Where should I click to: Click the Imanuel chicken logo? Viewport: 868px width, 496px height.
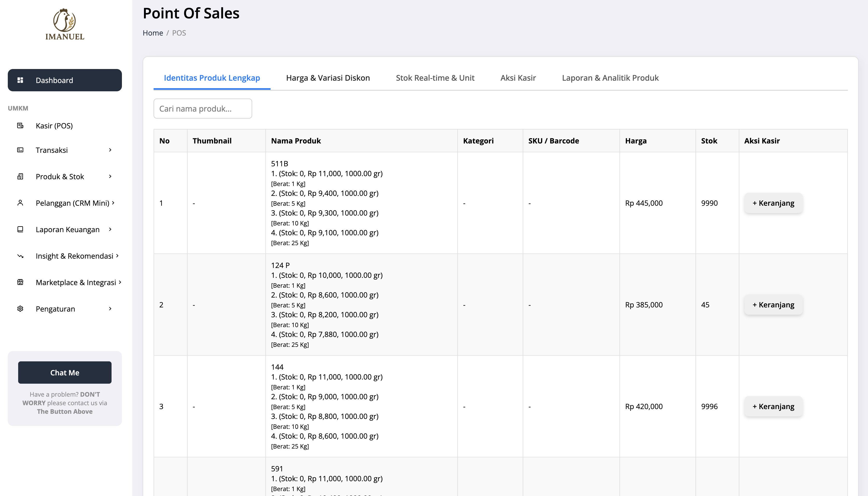tap(65, 24)
